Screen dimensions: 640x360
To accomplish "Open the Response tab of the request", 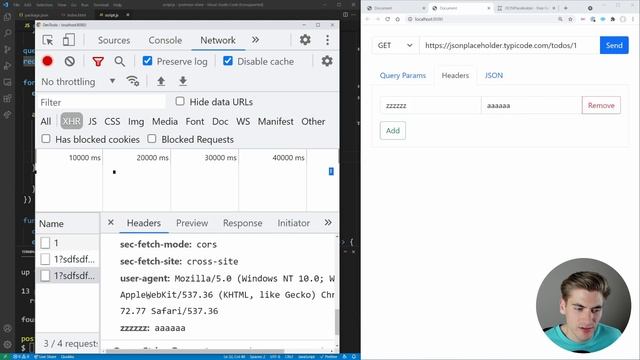I will pos(242,223).
